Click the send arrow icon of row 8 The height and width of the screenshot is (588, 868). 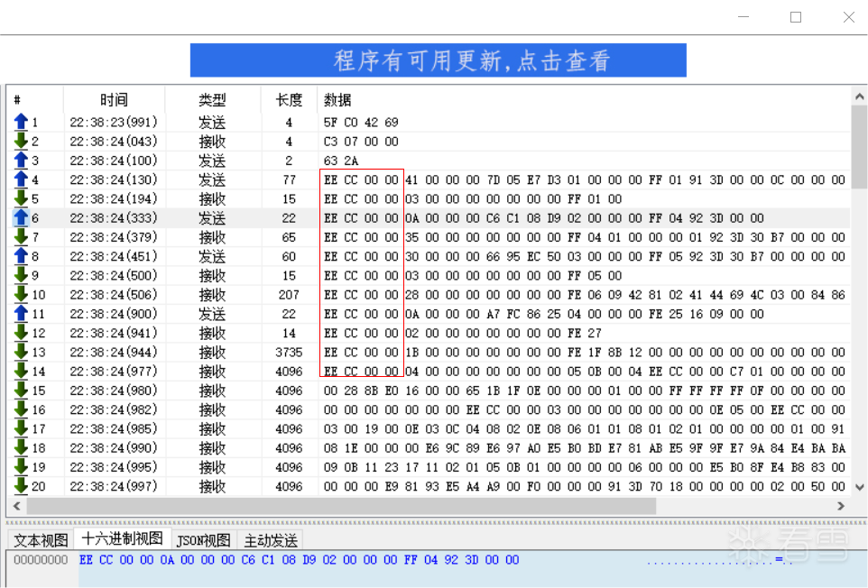[x=21, y=256]
